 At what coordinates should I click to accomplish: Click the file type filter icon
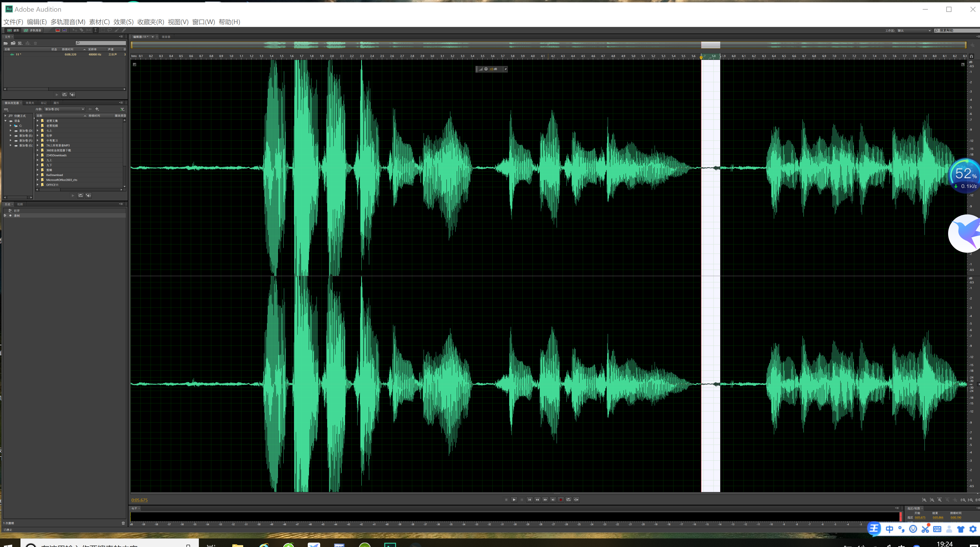(122, 109)
